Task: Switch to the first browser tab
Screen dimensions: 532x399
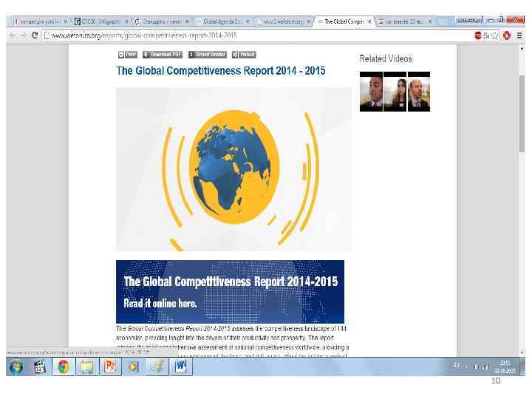Action: tap(40, 21)
